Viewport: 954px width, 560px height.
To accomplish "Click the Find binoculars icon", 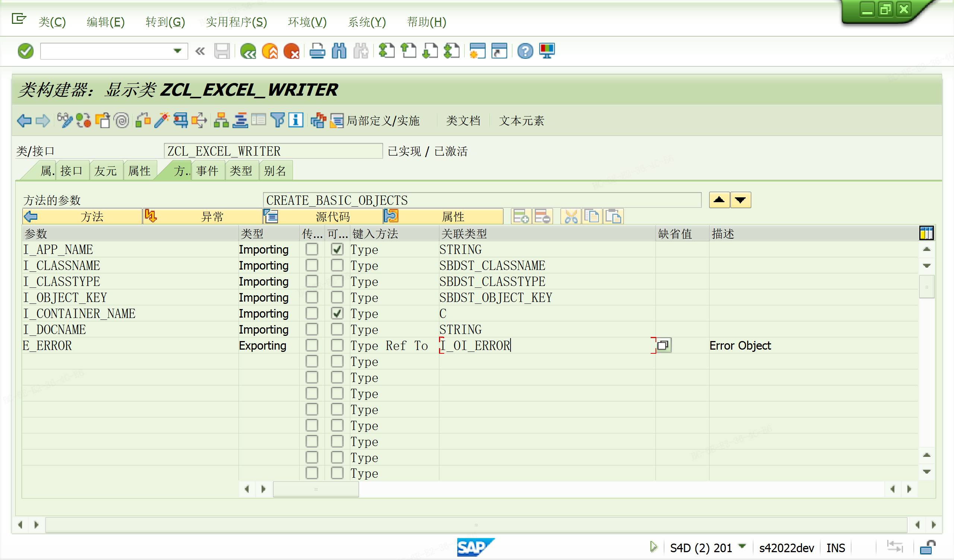I will 339,51.
